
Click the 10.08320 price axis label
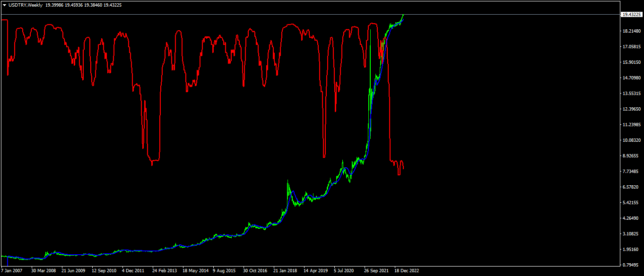pyautogui.click(x=632, y=140)
